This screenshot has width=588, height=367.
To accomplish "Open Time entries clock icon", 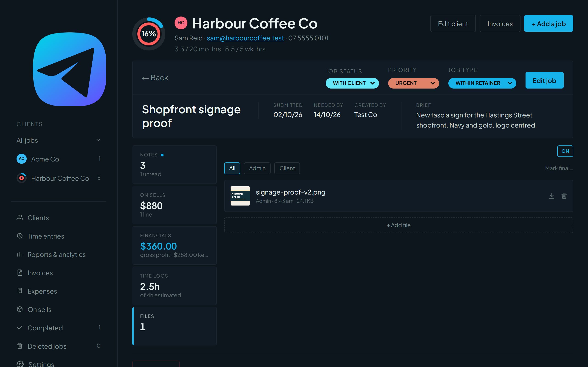I will tap(20, 236).
